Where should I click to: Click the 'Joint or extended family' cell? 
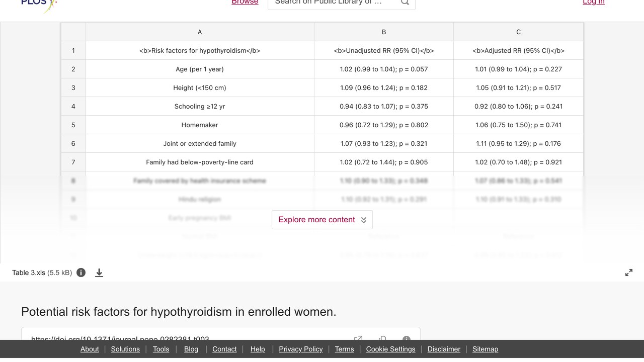[200, 143]
